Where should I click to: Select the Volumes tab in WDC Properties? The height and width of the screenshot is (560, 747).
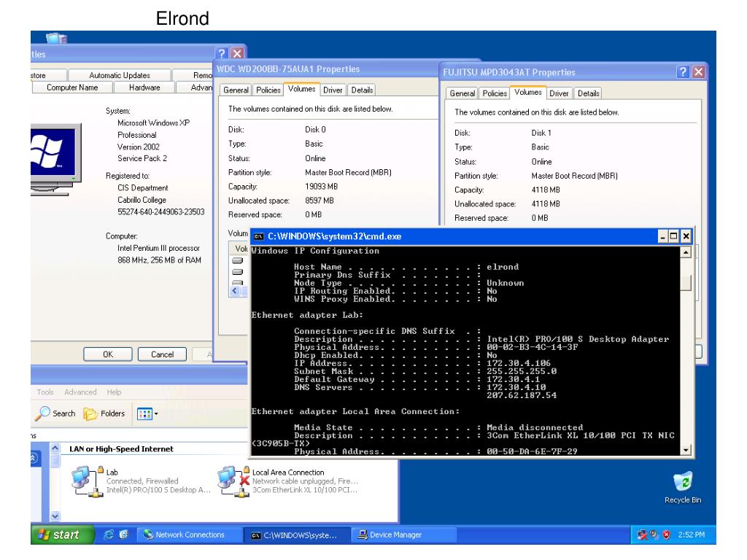coord(301,89)
